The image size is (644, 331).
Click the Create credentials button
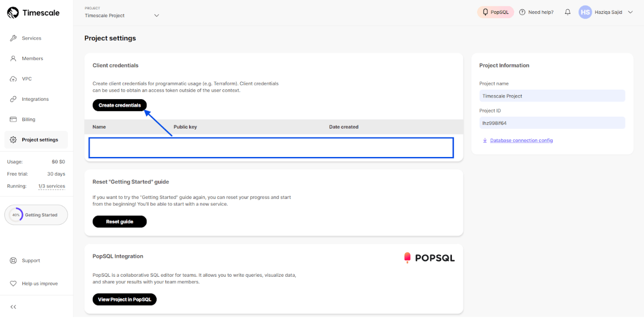coord(119,105)
